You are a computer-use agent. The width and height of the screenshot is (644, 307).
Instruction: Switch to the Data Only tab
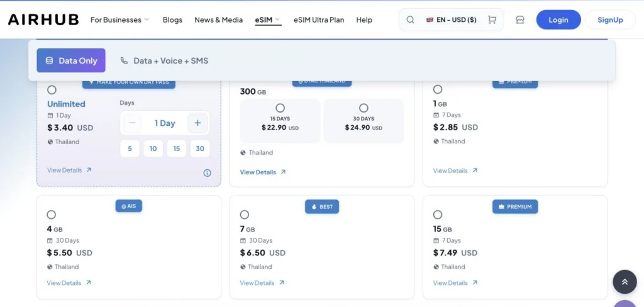point(71,60)
